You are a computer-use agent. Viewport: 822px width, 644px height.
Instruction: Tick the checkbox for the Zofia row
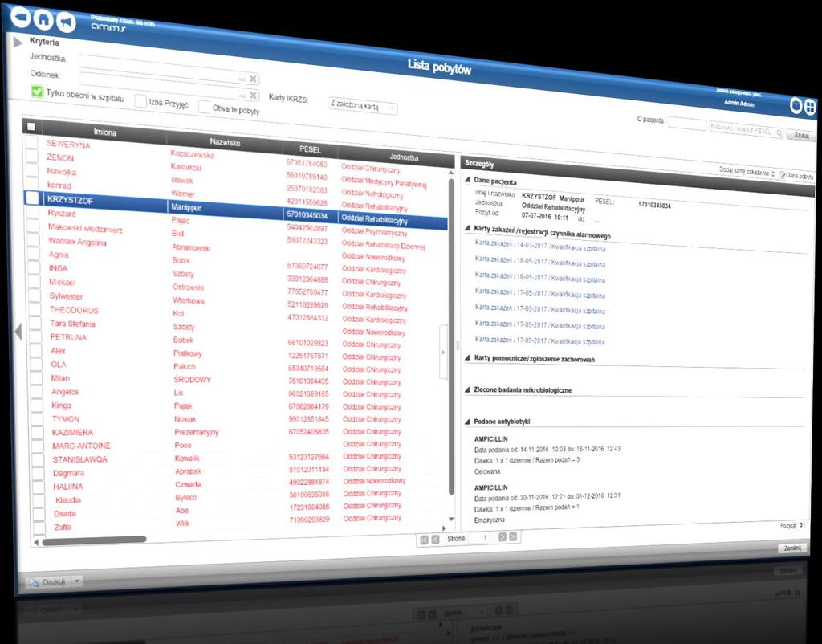[39, 528]
